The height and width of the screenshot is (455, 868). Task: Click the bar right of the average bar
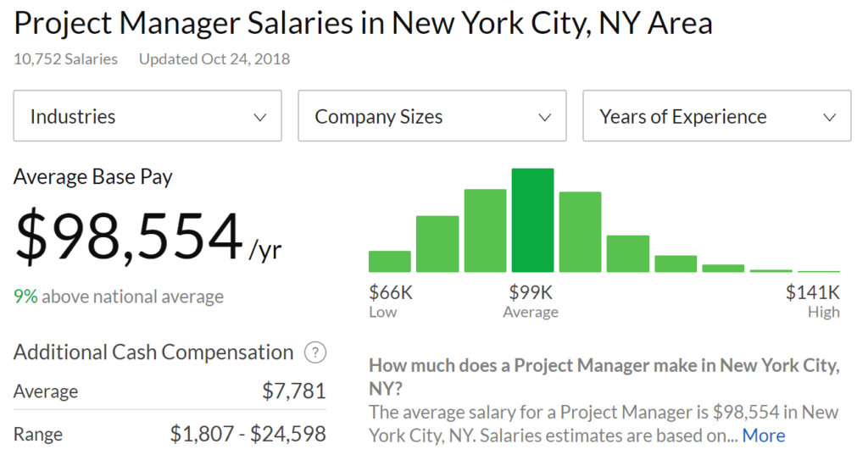[x=580, y=232]
